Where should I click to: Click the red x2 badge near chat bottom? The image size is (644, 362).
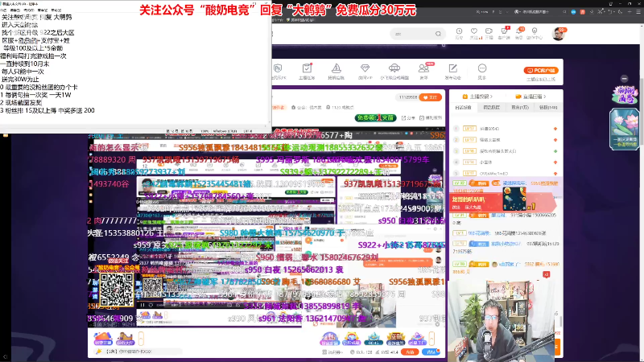(547, 274)
